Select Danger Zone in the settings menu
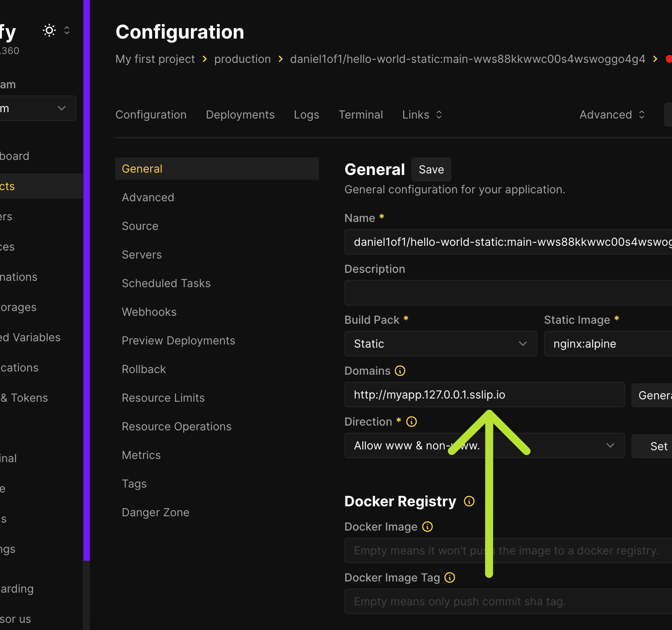 (x=155, y=512)
